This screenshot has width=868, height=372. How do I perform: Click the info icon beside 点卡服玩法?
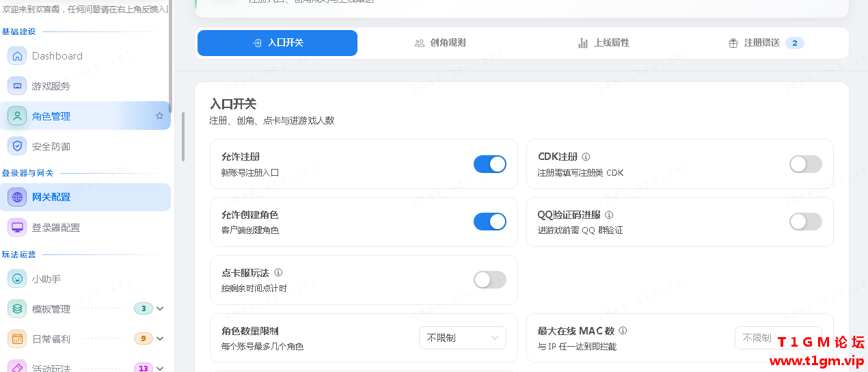pos(278,273)
